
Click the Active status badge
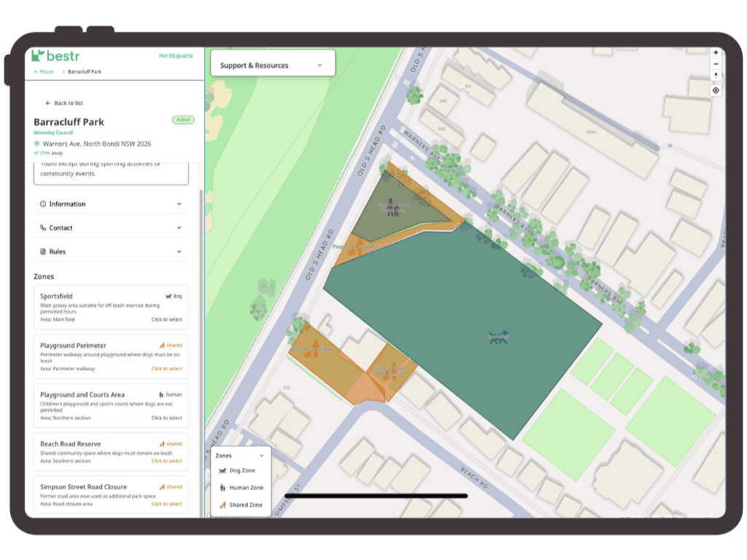[183, 120]
